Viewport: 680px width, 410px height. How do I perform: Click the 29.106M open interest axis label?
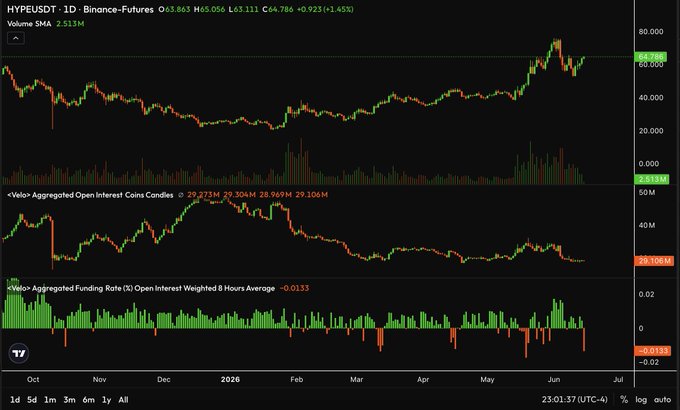[x=654, y=261]
